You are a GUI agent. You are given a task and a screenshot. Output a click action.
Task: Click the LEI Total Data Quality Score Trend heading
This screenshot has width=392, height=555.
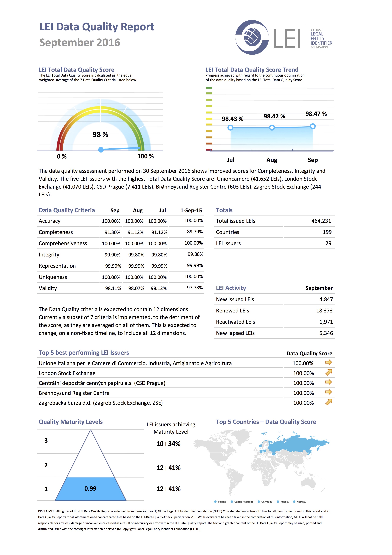coord(252,70)
